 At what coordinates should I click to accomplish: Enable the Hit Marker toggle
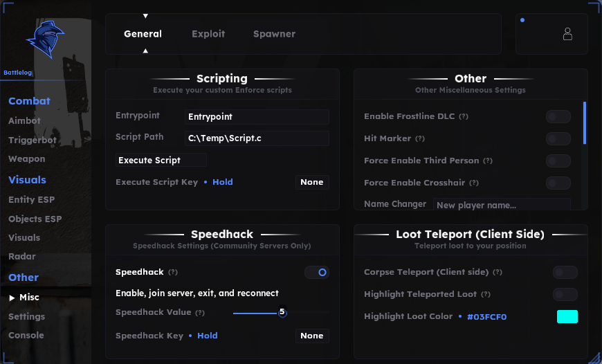point(558,138)
